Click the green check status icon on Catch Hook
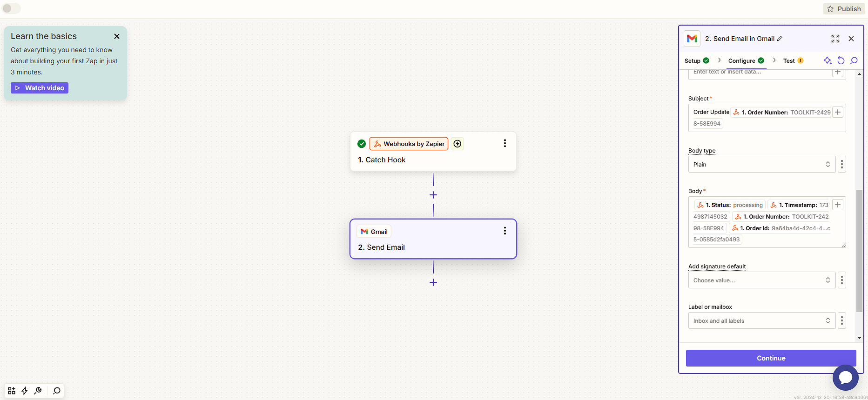 (362, 144)
